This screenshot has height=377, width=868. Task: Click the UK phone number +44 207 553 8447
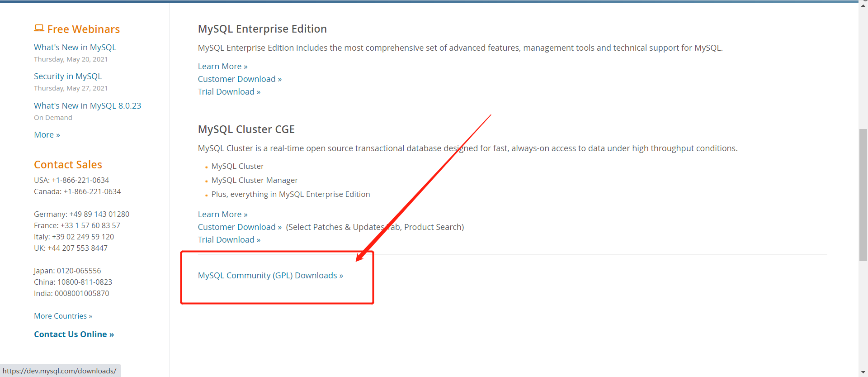click(x=78, y=248)
